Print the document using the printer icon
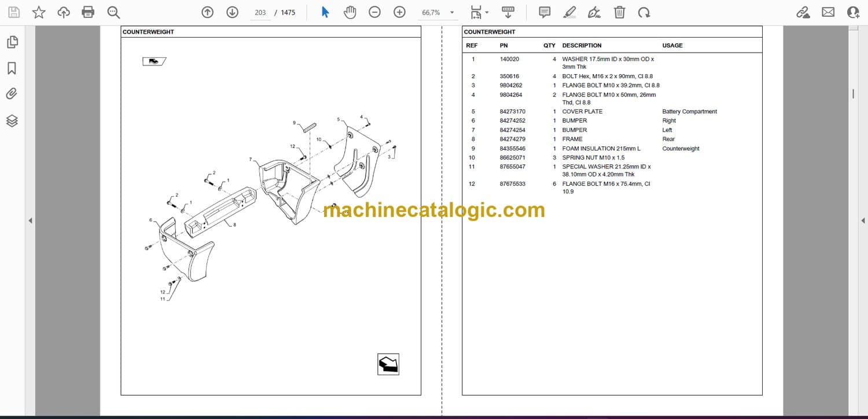The image size is (868, 419). [x=88, y=12]
